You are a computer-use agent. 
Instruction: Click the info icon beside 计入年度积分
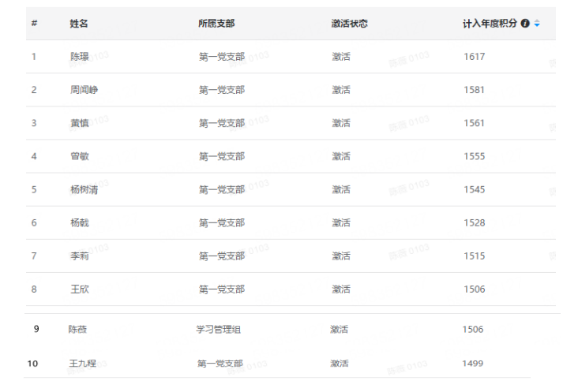pos(525,24)
